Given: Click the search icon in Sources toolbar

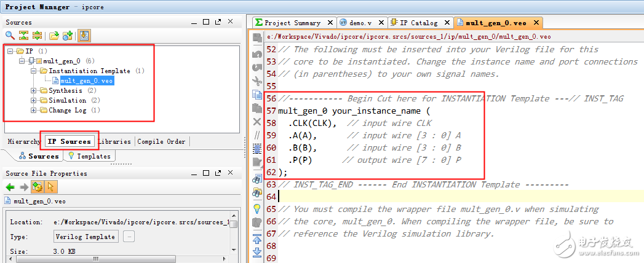Looking at the screenshot, I should [10, 36].
